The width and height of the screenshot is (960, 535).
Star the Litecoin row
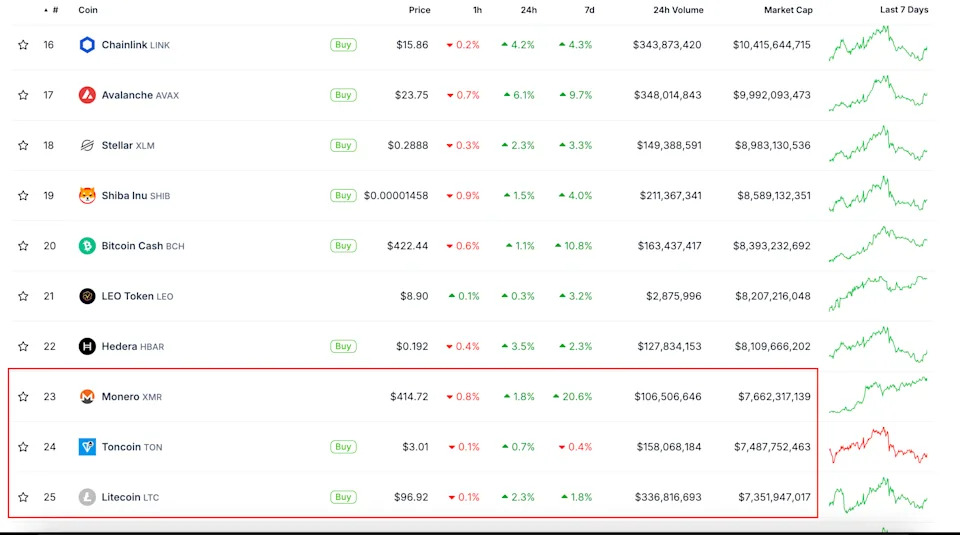point(23,496)
